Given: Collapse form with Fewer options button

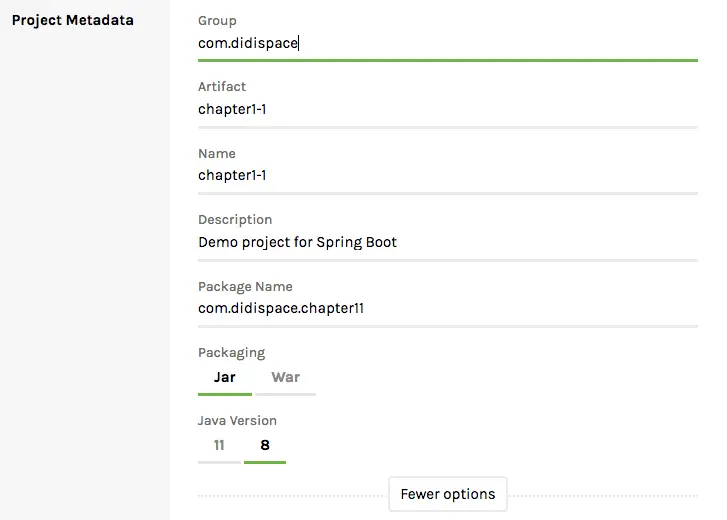Looking at the screenshot, I should [447, 494].
